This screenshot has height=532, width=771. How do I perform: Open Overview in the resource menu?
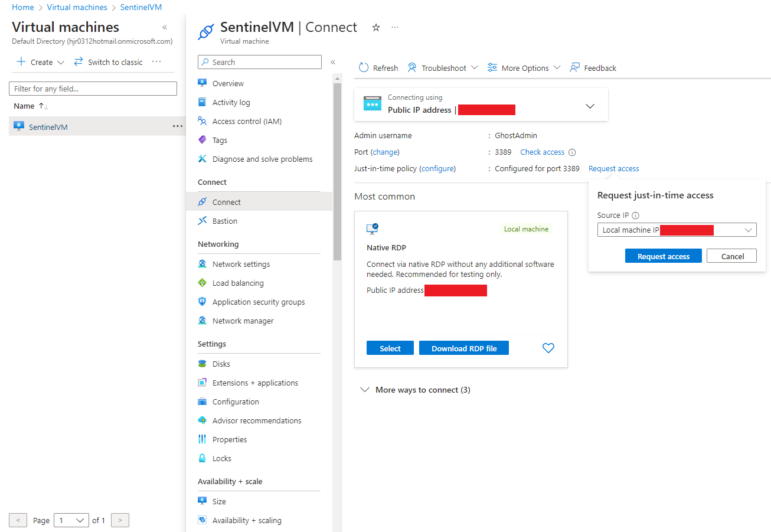coord(259,83)
